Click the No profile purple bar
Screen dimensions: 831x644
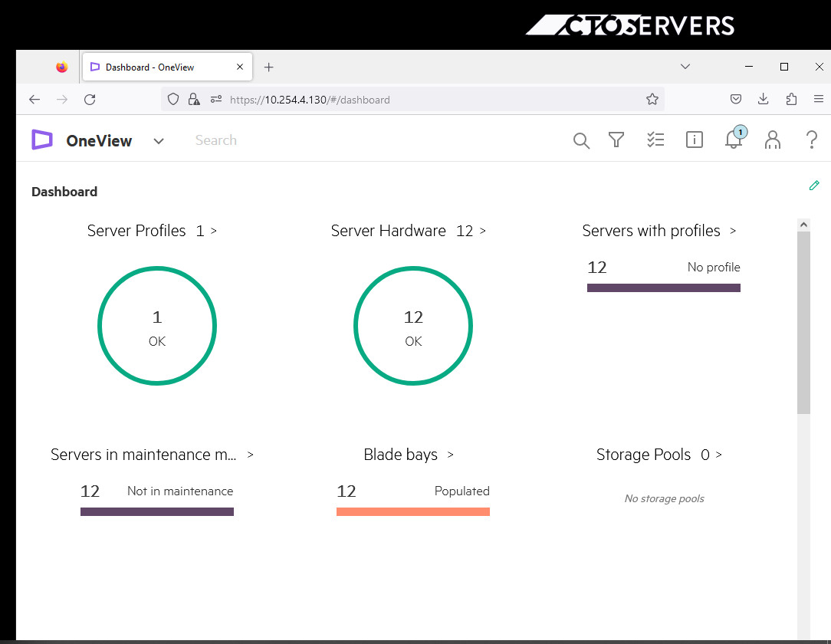(664, 287)
